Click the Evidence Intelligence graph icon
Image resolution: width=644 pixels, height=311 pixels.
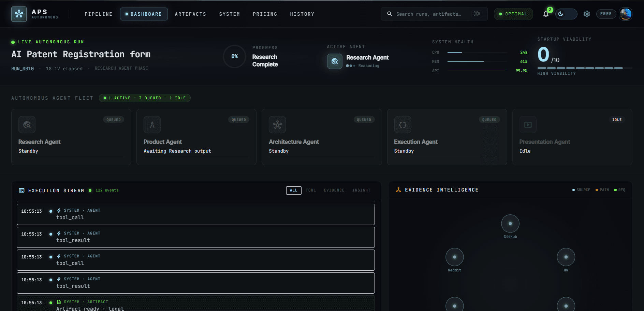coord(398,190)
